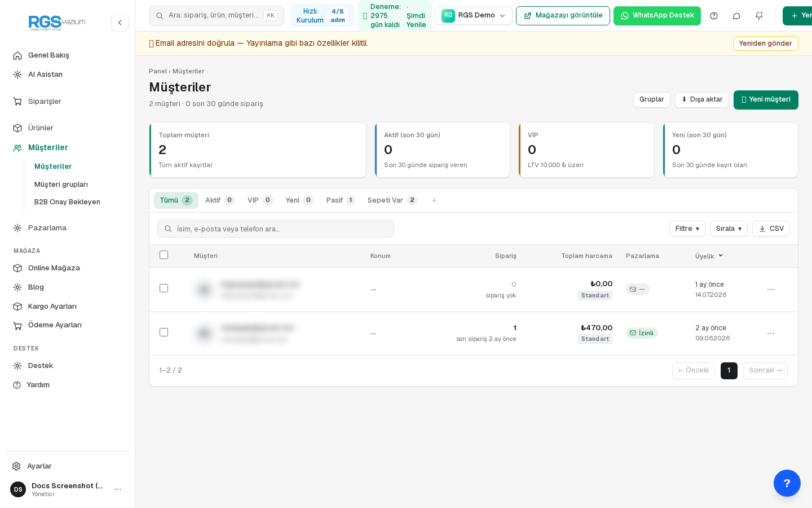This screenshot has width=812, height=508.
Task: Open B2B Onay Bekleyen in sidebar
Action: (67, 202)
